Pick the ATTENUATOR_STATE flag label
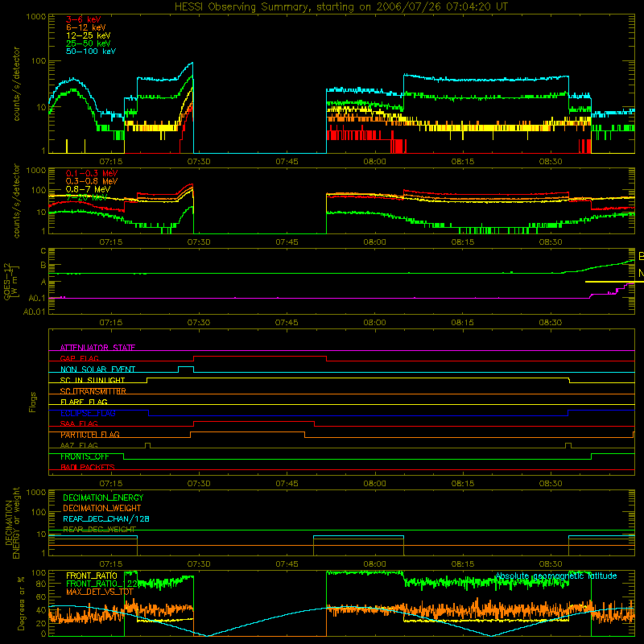Screen dimensions: 644x644 pos(97,348)
